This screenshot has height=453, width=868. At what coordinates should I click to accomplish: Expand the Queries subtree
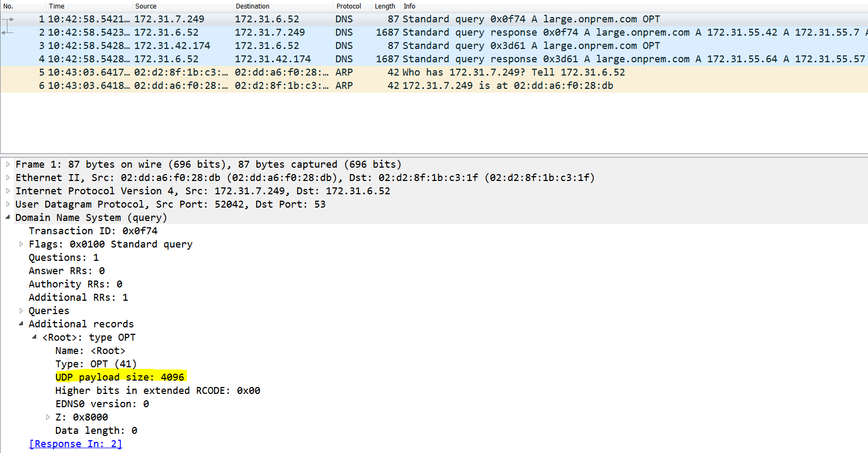point(21,311)
